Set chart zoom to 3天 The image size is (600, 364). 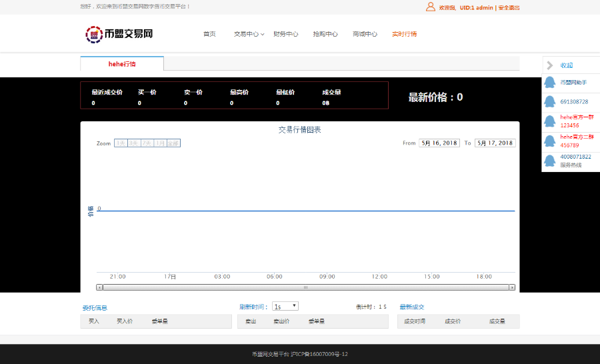134,143
